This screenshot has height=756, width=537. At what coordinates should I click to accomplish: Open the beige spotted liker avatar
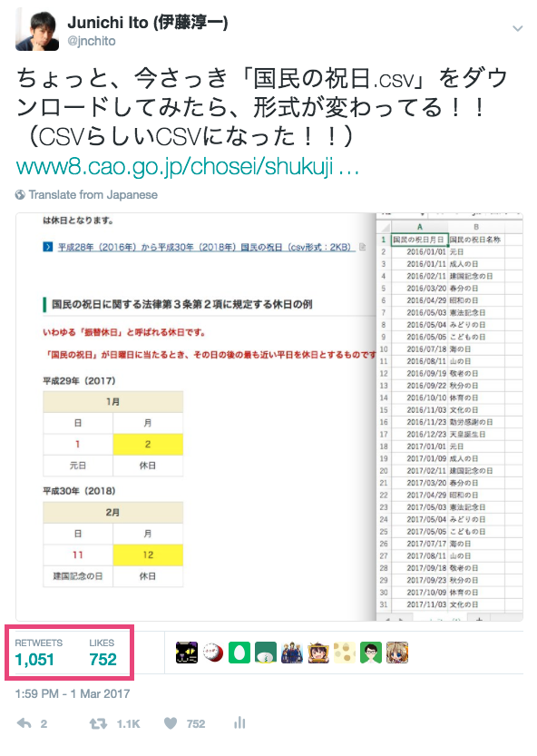point(345,653)
